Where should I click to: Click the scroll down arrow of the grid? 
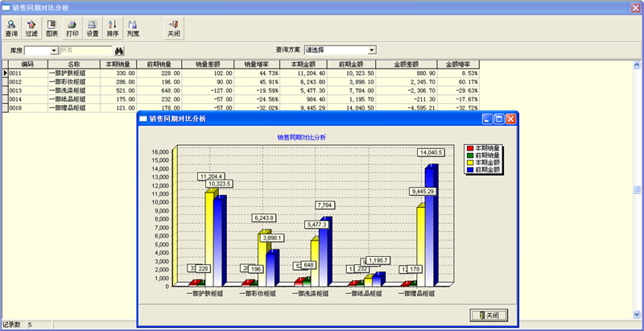637,315
